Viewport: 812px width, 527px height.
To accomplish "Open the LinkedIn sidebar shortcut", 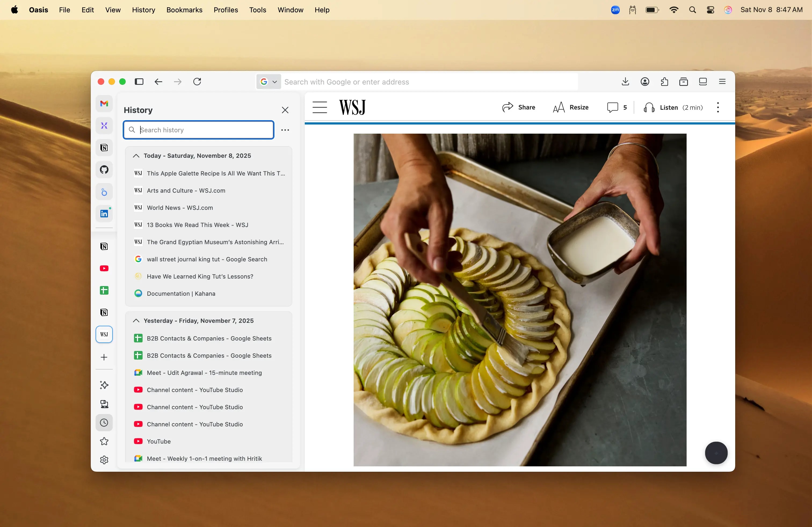I will click(104, 213).
